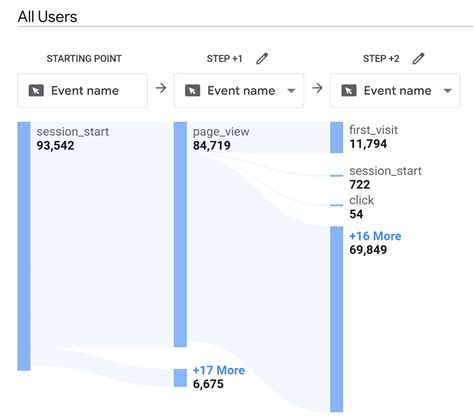The height and width of the screenshot is (416, 474).
Task: Click the 11,794 first_visit count
Action: [x=368, y=144]
